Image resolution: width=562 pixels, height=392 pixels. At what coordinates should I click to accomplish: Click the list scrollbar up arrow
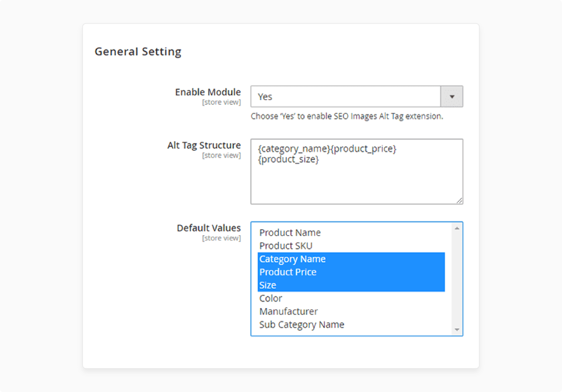[457, 228]
